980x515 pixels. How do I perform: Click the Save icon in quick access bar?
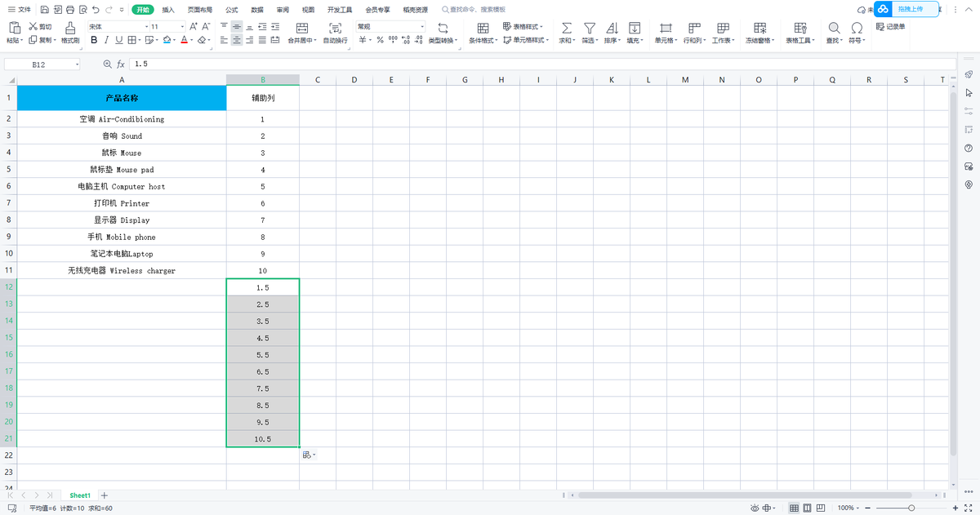(44, 10)
